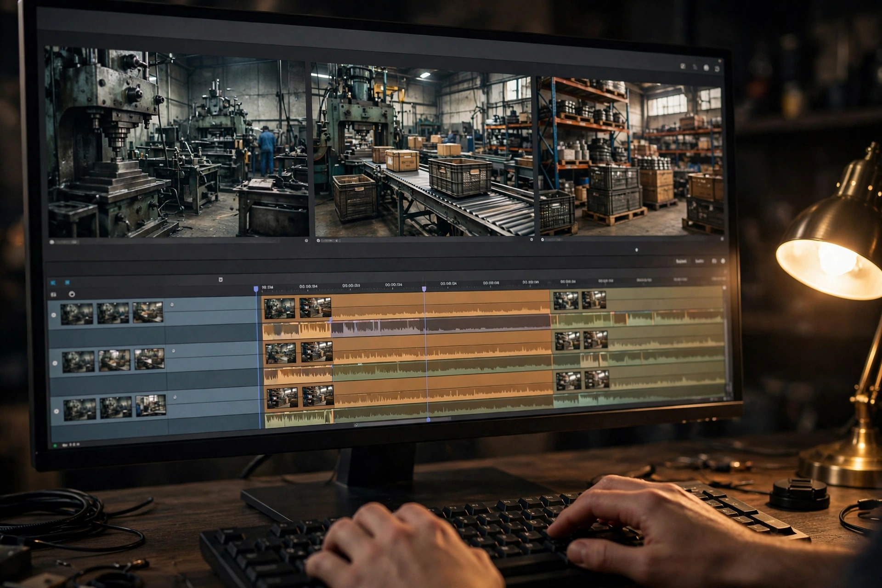Click the round icon third in the top-right toolbar
The width and height of the screenshot is (882, 588).
pos(706,68)
